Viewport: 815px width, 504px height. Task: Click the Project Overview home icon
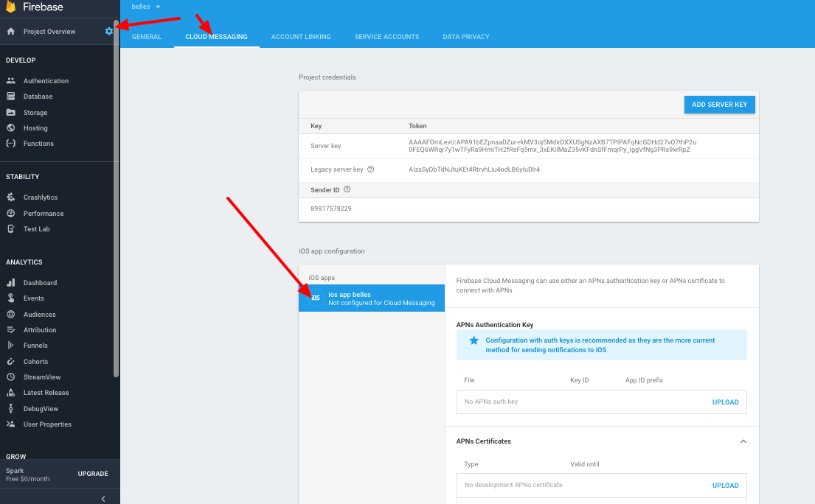click(10, 31)
